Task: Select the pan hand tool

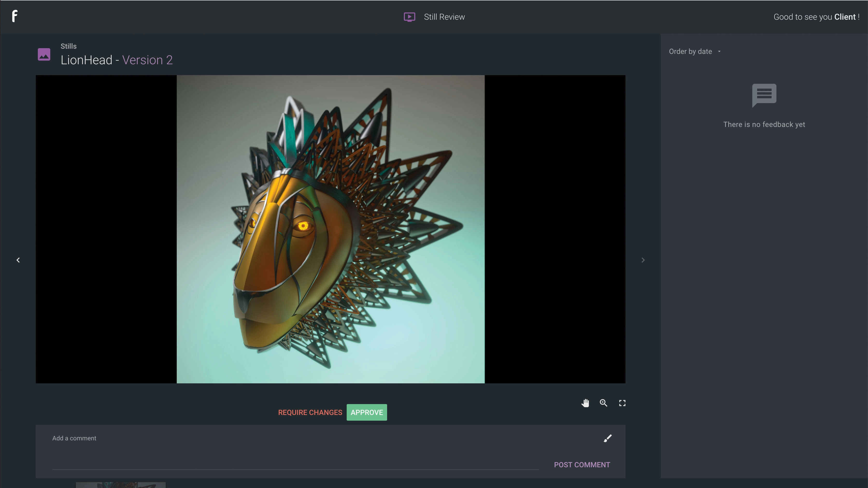Action: click(x=585, y=403)
